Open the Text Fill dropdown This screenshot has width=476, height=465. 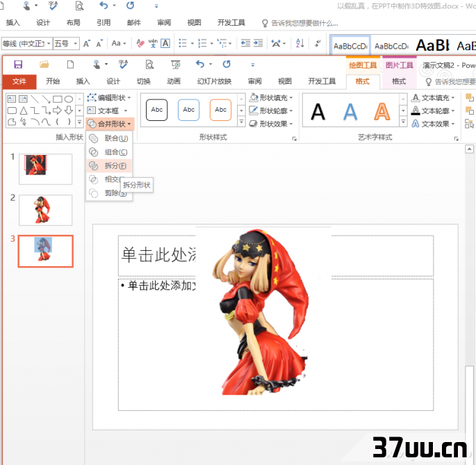(x=433, y=97)
